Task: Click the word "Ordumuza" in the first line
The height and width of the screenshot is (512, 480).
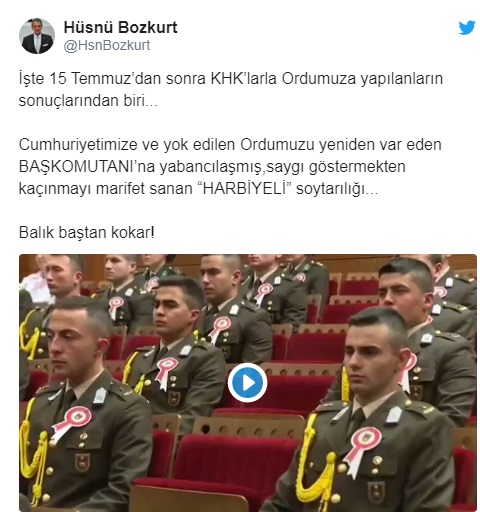Action: (319, 79)
